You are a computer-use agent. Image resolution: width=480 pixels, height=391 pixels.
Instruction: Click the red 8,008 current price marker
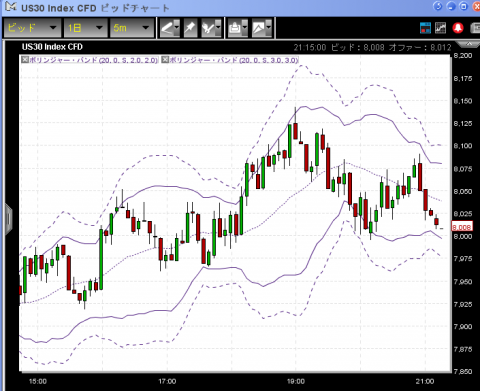[462, 227]
